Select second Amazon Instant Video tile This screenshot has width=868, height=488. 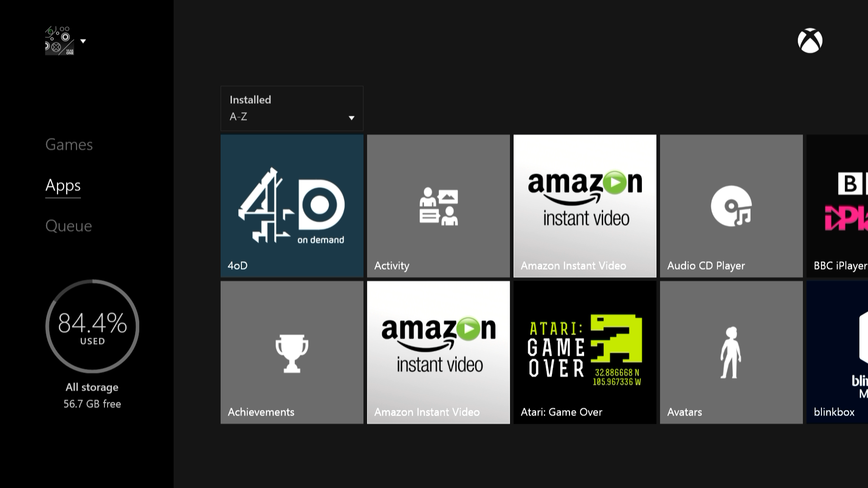[438, 352]
